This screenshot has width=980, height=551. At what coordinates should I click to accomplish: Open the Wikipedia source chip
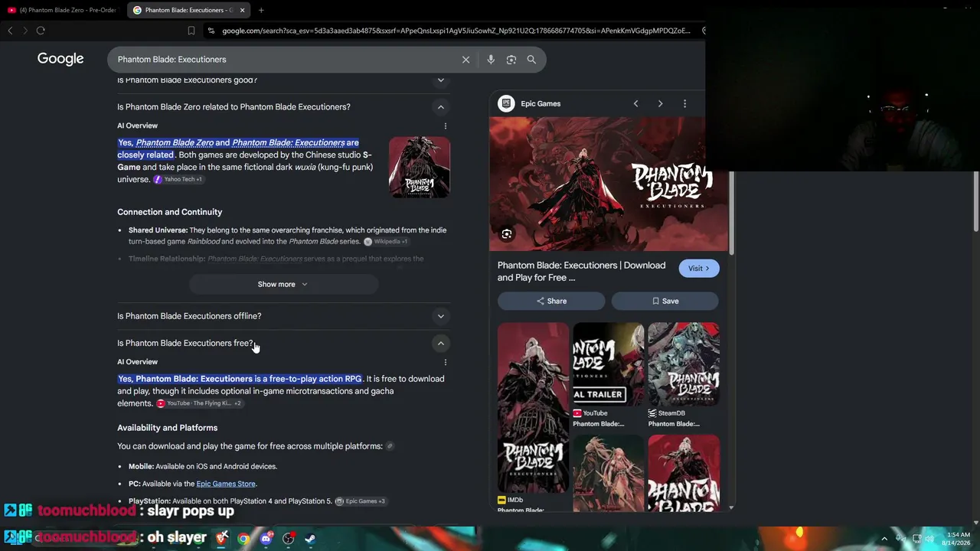pyautogui.click(x=386, y=242)
